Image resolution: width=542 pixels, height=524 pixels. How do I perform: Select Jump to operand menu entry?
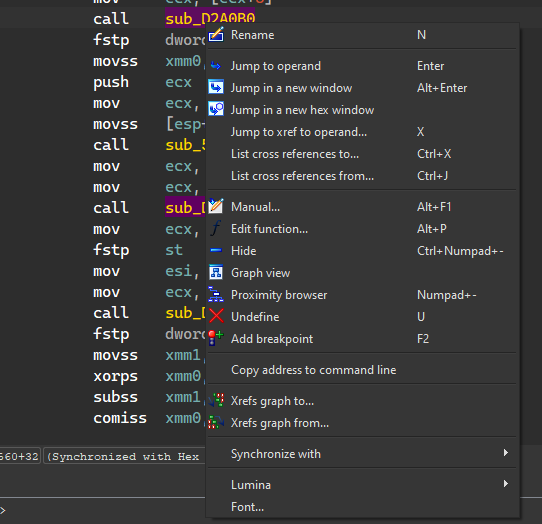pos(362,66)
